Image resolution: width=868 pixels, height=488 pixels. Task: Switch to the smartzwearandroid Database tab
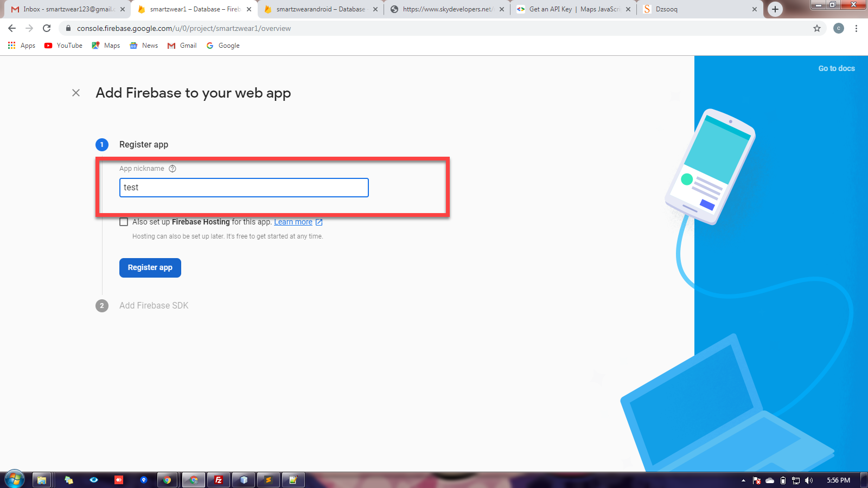[319, 9]
